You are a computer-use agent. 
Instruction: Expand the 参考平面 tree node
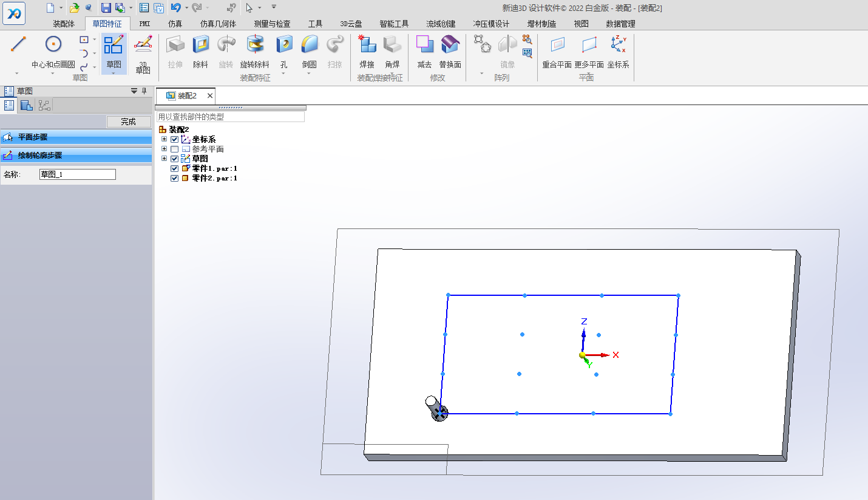point(164,149)
